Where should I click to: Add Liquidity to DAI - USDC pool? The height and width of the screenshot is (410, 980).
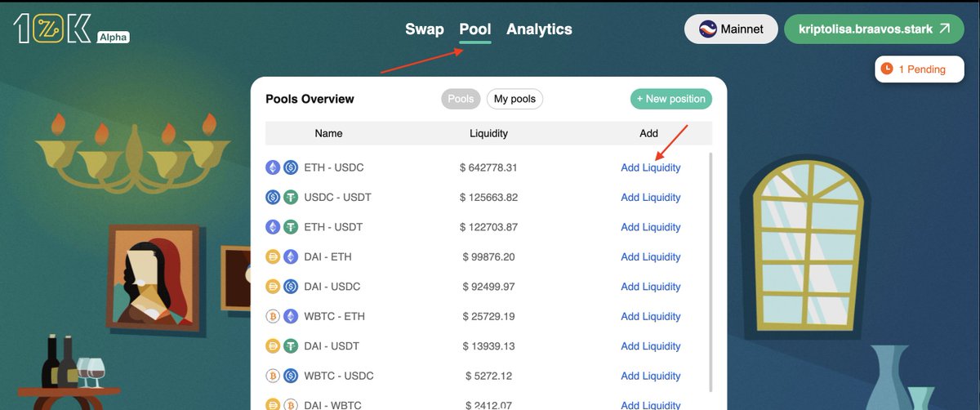[651, 287]
